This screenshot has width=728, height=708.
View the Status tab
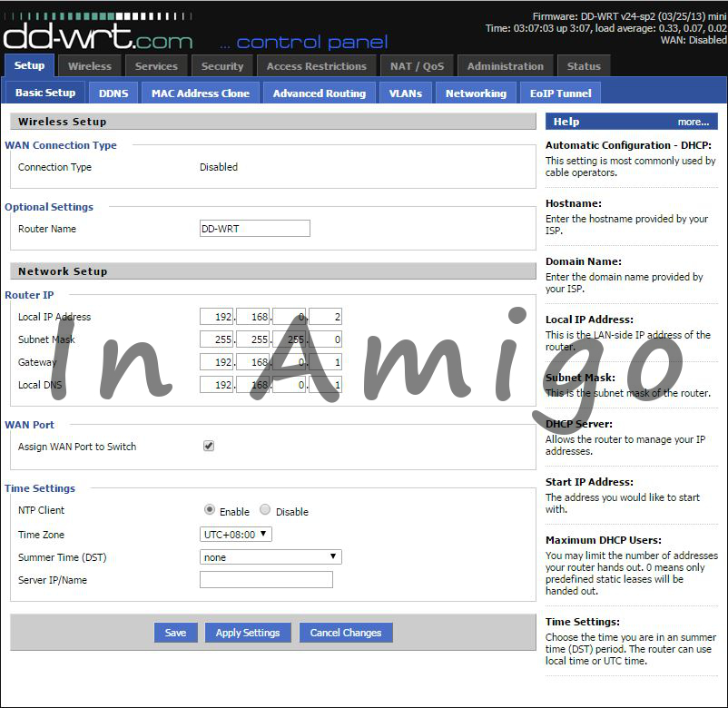pos(584,65)
